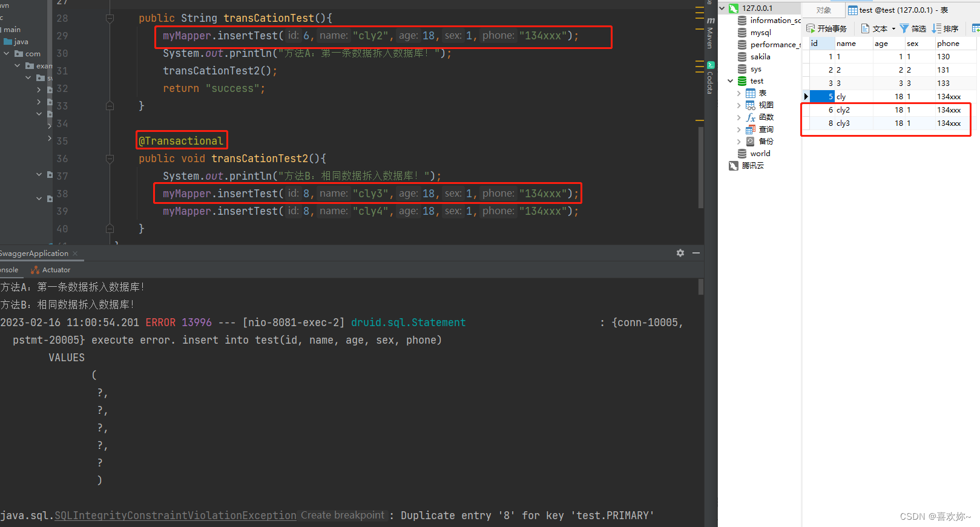Click the 腾讯云 connection icon
The height and width of the screenshot is (527, 980).
[734, 166]
